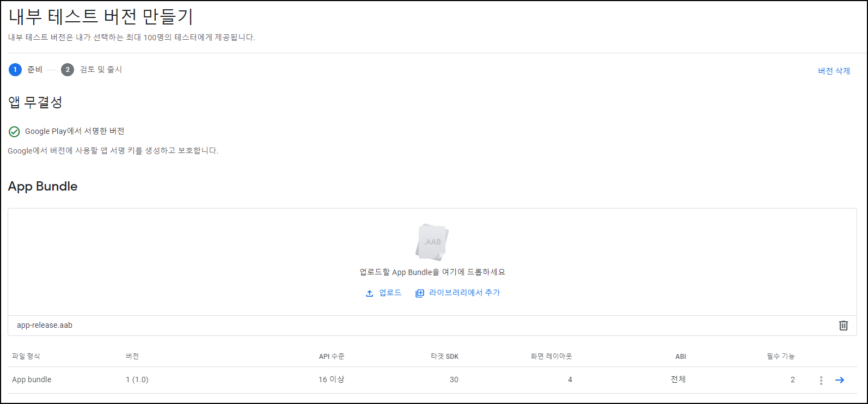Click 라이브러리에서 추가 button
The height and width of the screenshot is (404, 868).
pyautogui.click(x=457, y=293)
